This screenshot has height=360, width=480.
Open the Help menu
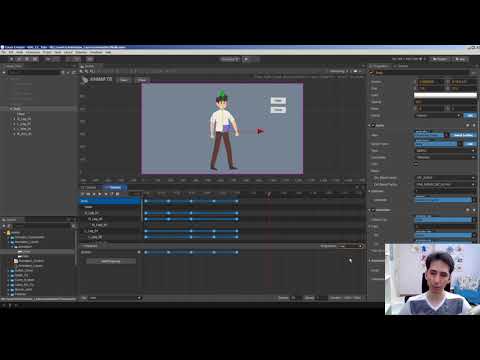point(108,52)
